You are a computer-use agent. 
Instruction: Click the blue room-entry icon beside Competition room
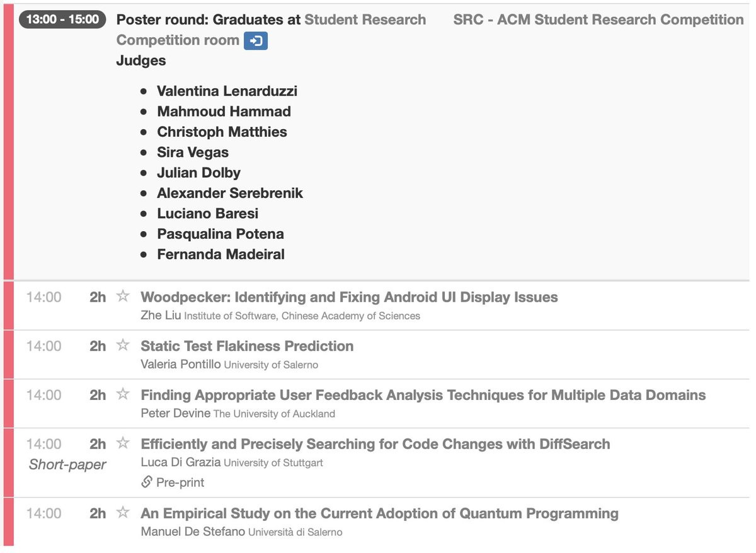point(256,41)
